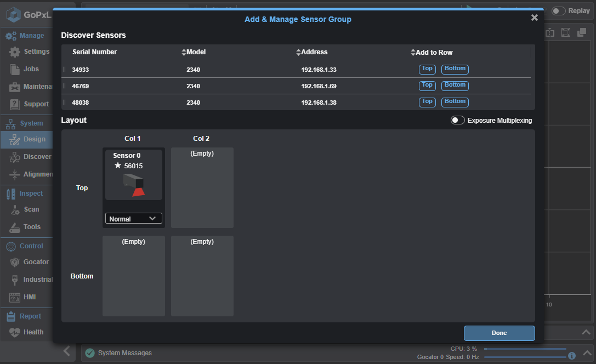Click the info icon in status bar
The image size is (596, 364).
(572, 356)
